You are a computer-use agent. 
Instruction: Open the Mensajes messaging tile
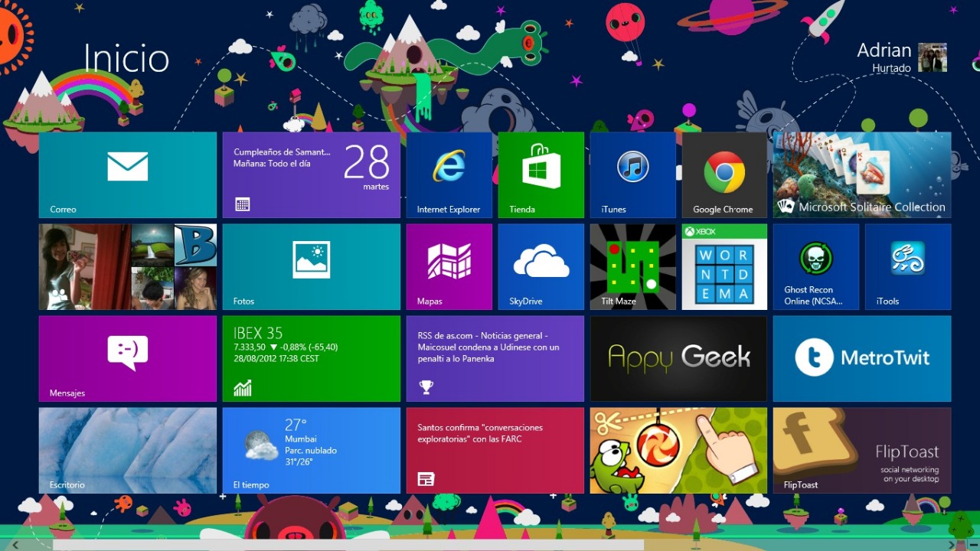[128, 359]
